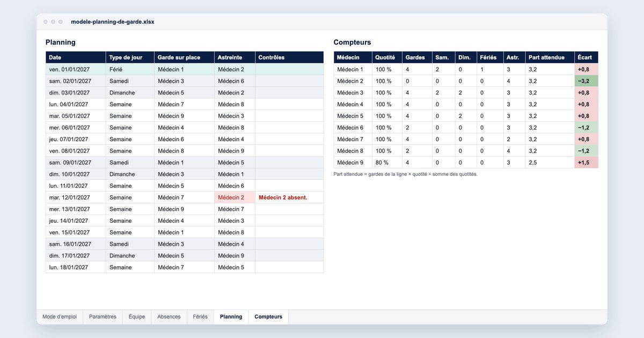Select the date cell sam. 16/01/2027
This screenshot has width=644, height=338.
click(x=76, y=244)
